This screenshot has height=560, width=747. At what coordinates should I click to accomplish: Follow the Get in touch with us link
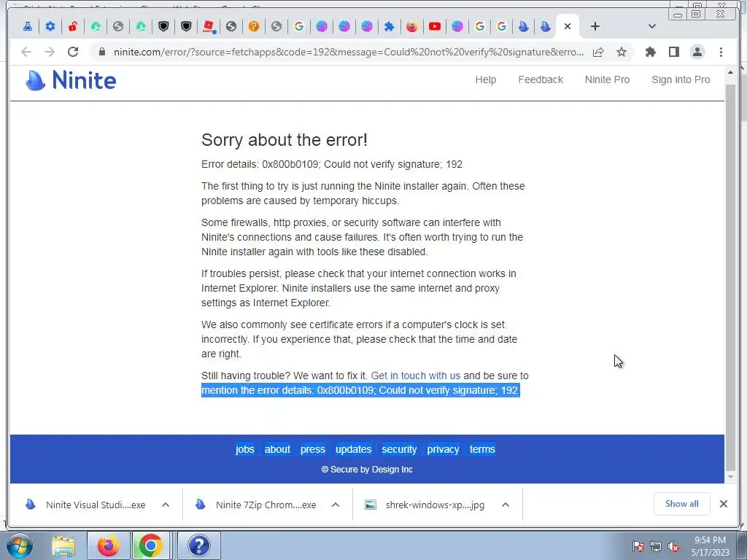415,376
